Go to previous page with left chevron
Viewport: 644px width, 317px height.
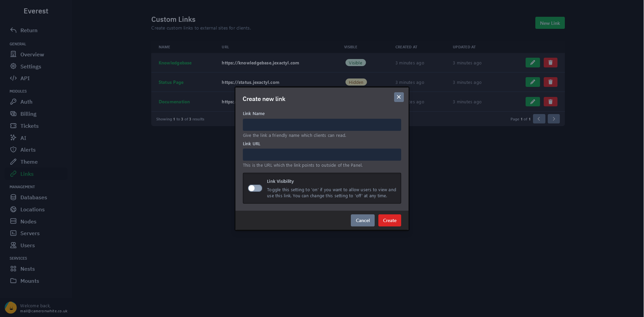pos(539,119)
